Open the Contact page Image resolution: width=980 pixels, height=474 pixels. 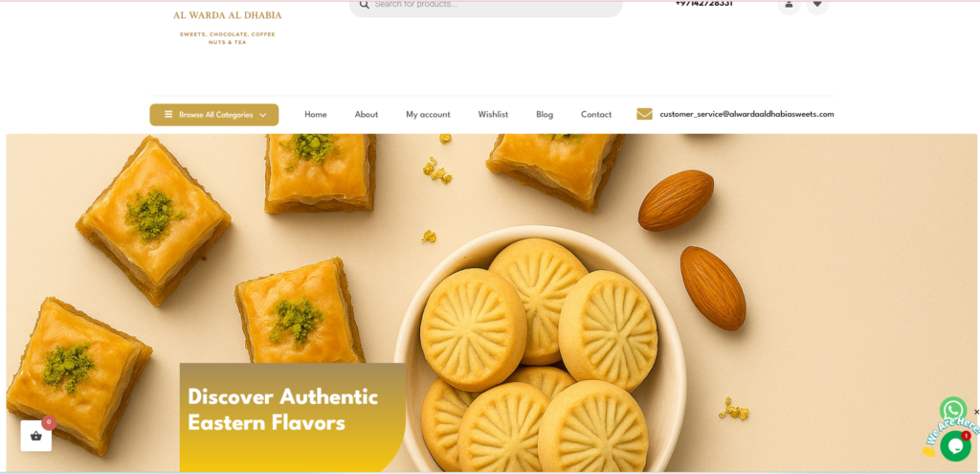[x=596, y=115]
